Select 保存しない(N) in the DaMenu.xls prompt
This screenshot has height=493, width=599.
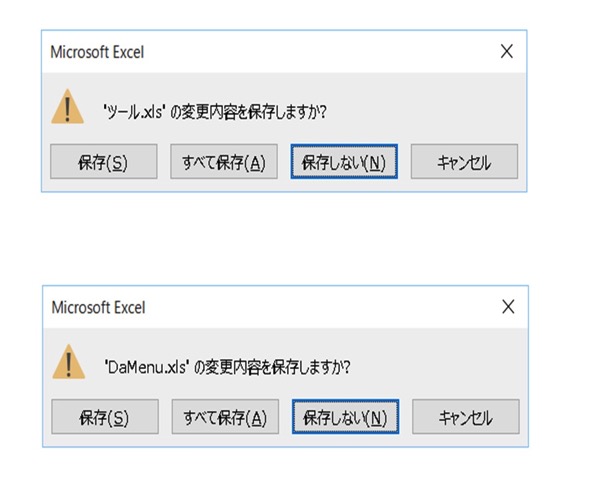click(346, 417)
